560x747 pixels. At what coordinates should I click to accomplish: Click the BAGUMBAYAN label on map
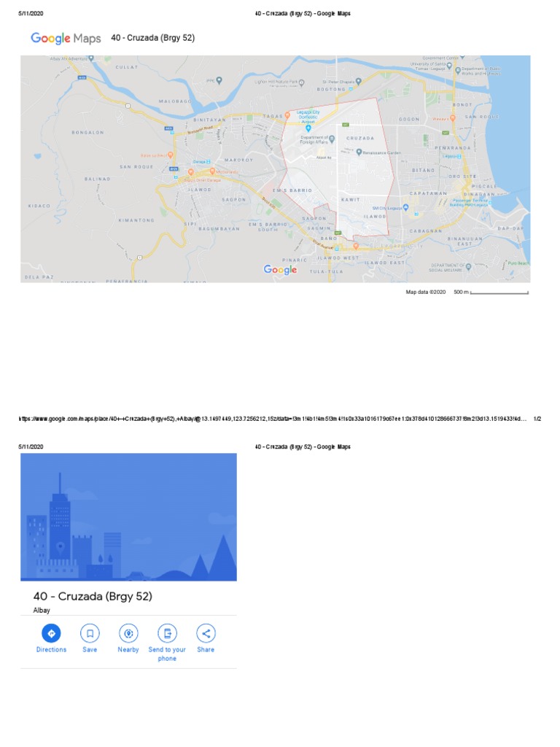[x=219, y=228]
